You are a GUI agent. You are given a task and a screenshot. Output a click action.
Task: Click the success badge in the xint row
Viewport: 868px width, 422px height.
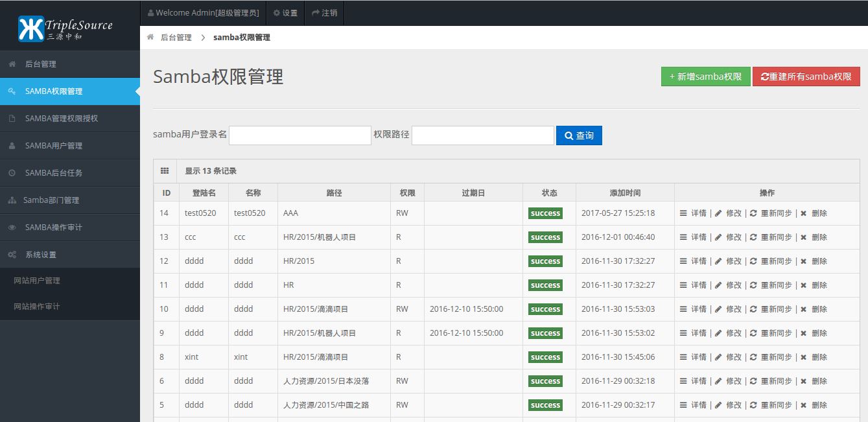[x=545, y=357]
